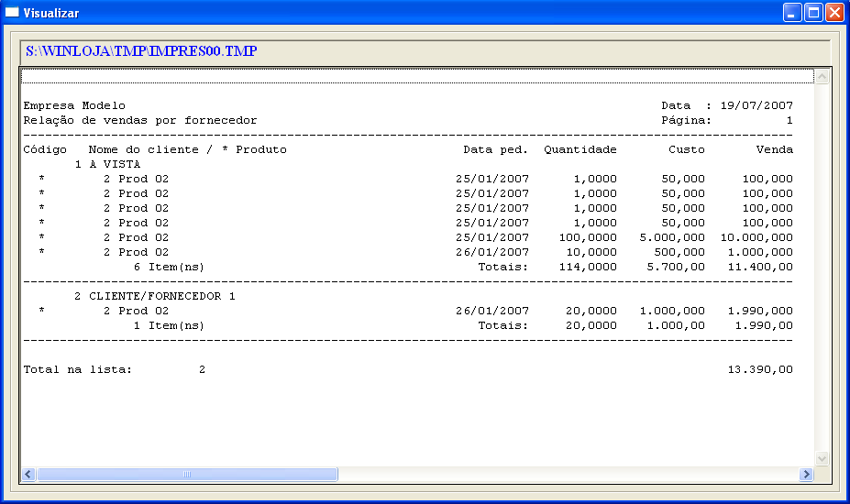Close the Visualizar report window
Image resolution: width=850 pixels, height=504 pixels.
(x=834, y=13)
